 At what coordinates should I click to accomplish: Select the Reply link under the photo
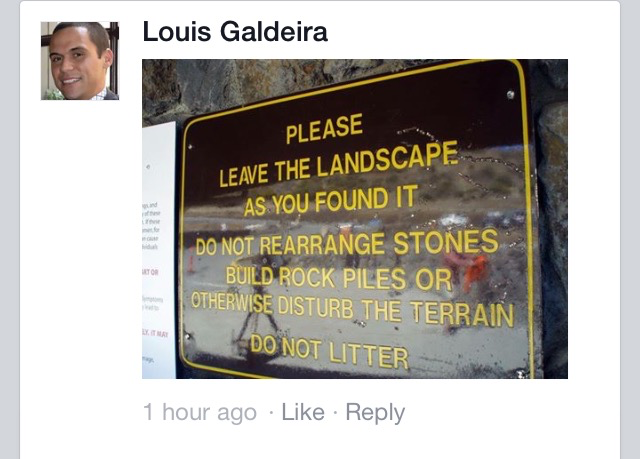(375, 413)
